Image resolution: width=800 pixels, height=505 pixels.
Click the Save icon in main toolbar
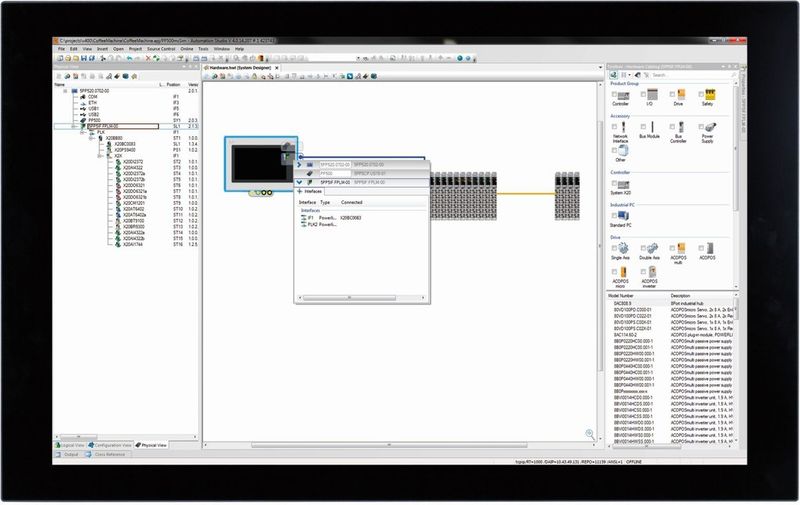point(84,58)
